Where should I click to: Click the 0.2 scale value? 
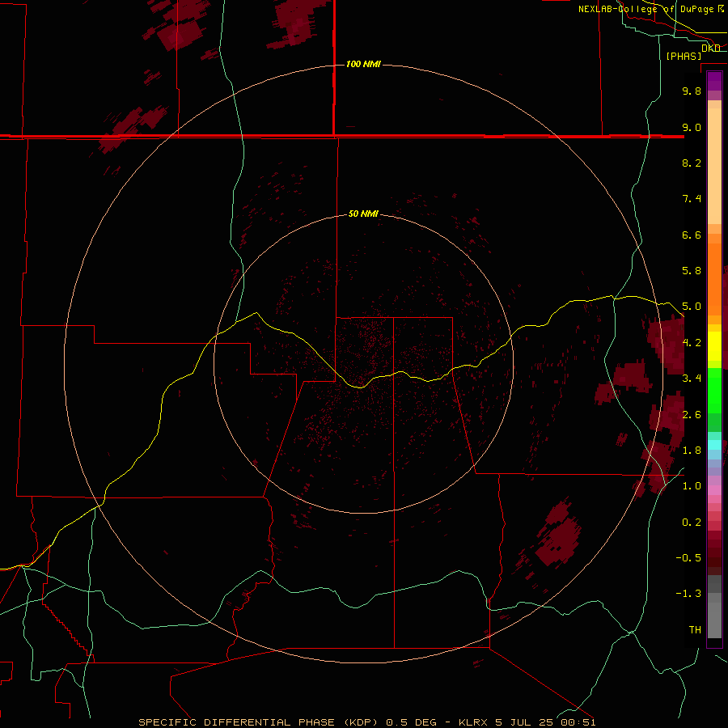tap(692, 523)
